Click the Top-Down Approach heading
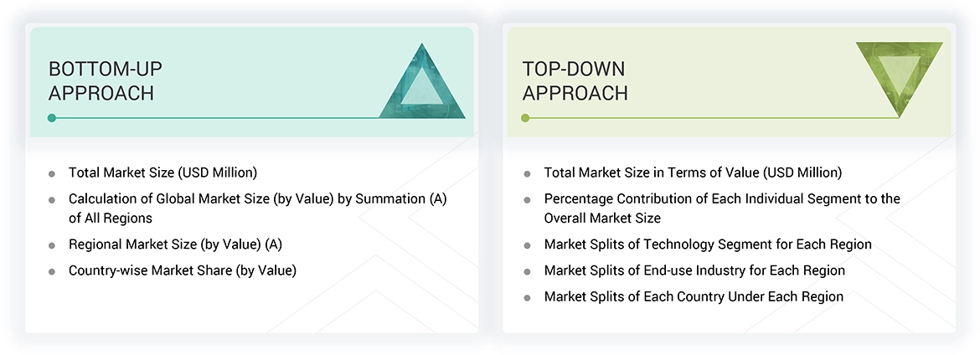The width and height of the screenshot is (980, 355). (x=575, y=80)
